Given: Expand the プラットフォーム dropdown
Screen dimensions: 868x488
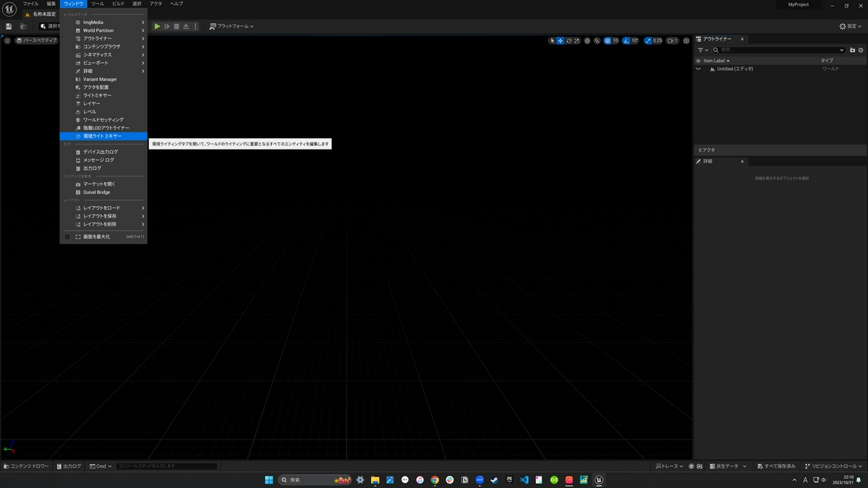Looking at the screenshot, I should point(231,26).
